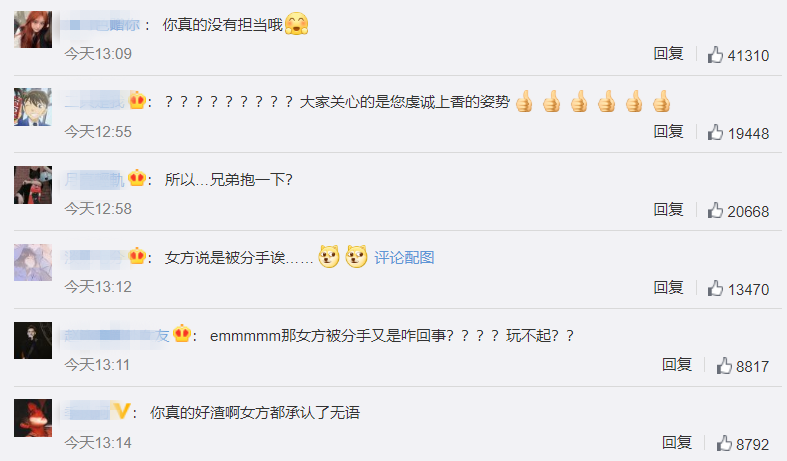Click thumbs-up icon beside 19448
Image resolution: width=787 pixels, height=461 pixels.
715,133
